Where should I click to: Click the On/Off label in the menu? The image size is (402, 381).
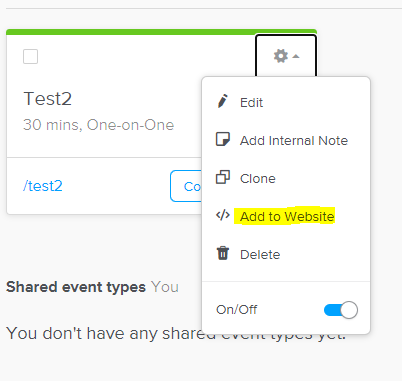pos(236,310)
